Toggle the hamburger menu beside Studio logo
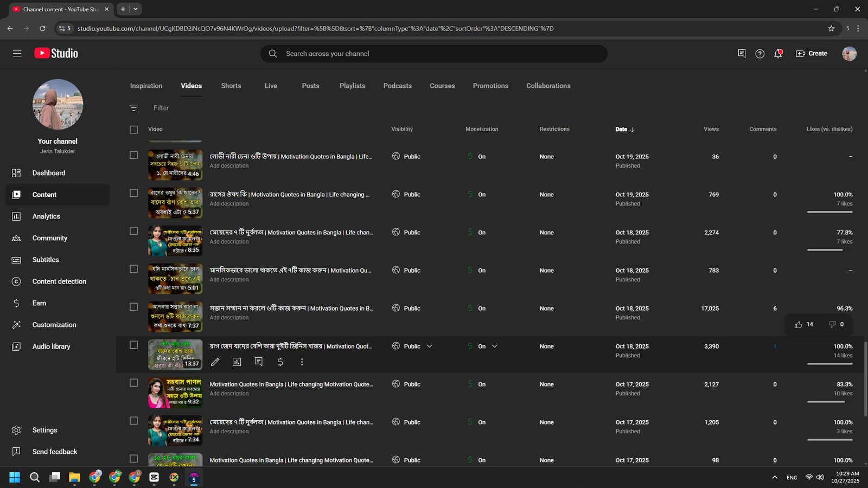This screenshot has width=868, height=488. 17,54
